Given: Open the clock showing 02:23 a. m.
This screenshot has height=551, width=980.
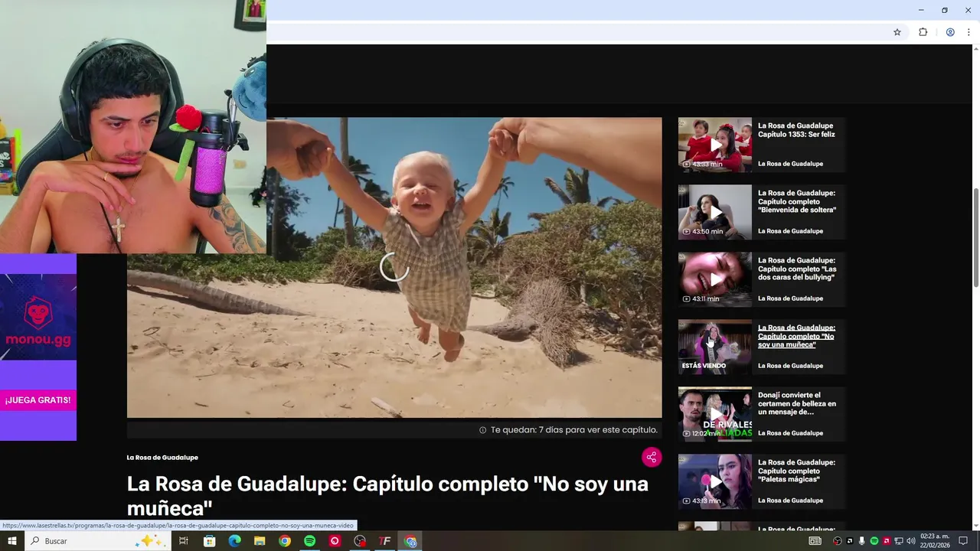Looking at the screenshot, I should [935, 541].
